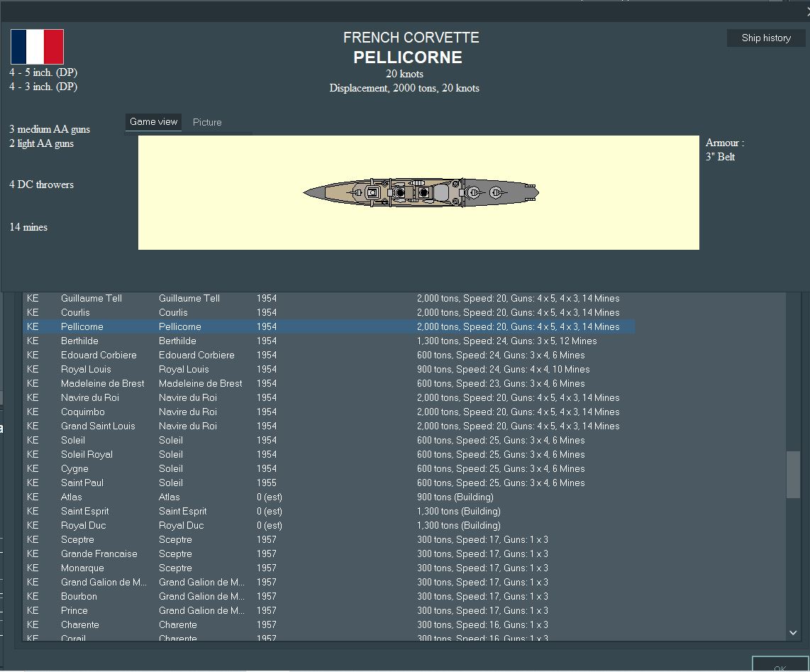
Task: Click the 4 - 5 inch. (DP) armament line
Action: (43, 72)
